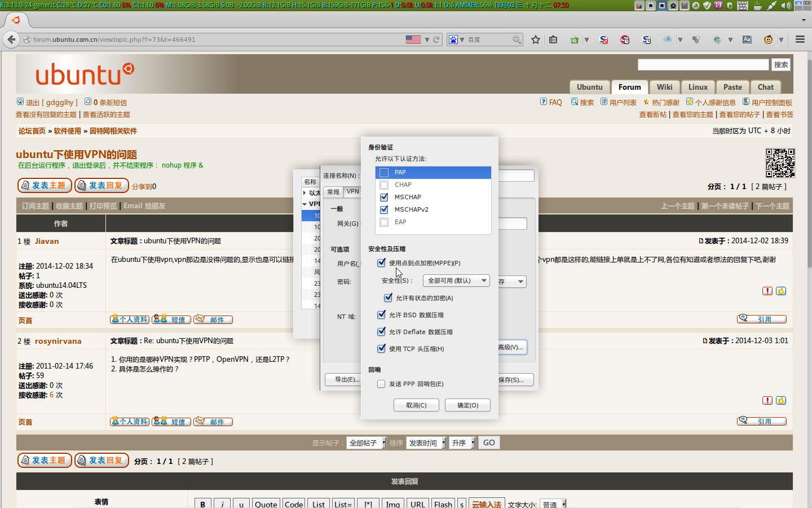Screen dimensions: 812x508
Task: Click the QR code image
Action: coord(780,163)
